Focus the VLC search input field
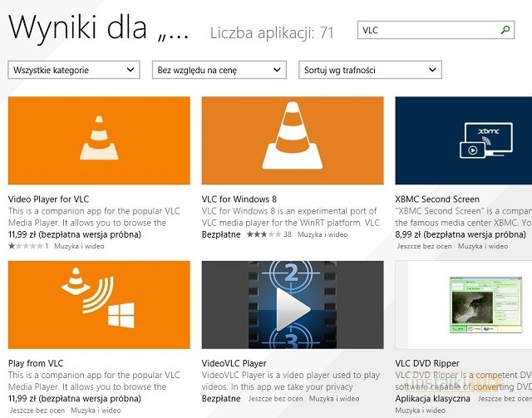The height and width of the screenshot is (418, 532). pyautogui.click(x=436, y=30)
